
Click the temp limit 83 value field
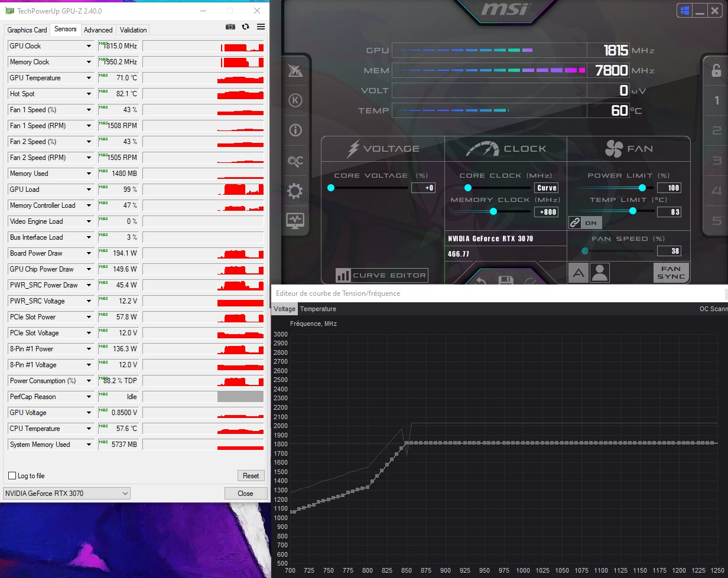tap(669, 212)
